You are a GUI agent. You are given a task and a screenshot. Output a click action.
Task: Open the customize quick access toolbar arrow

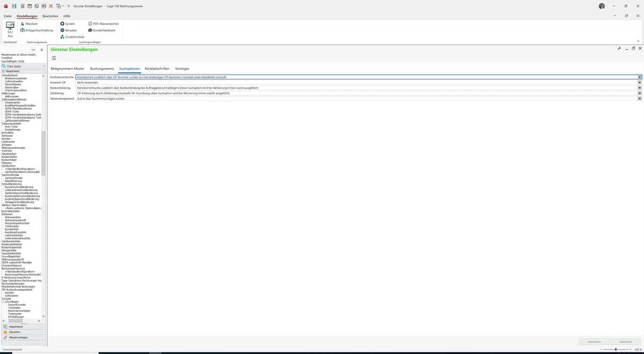[x=68, y=6]
